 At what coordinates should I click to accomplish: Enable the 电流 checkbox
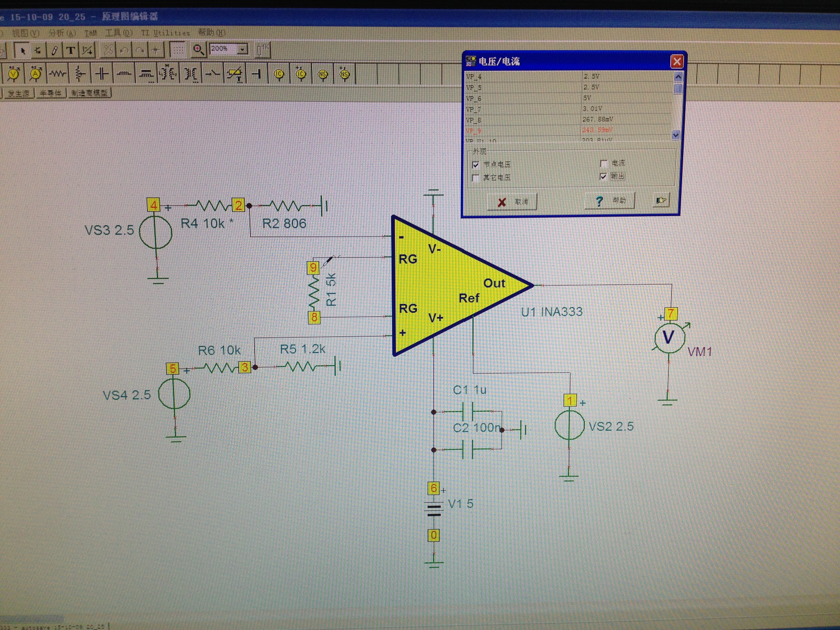[x=603, y=164]
